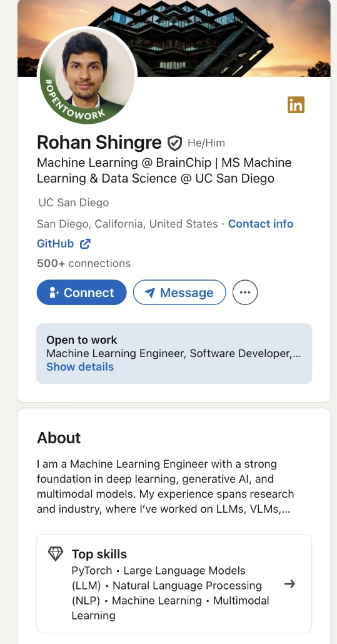Click the Message button
The image size is (337, 644).
tap(179, 293)
